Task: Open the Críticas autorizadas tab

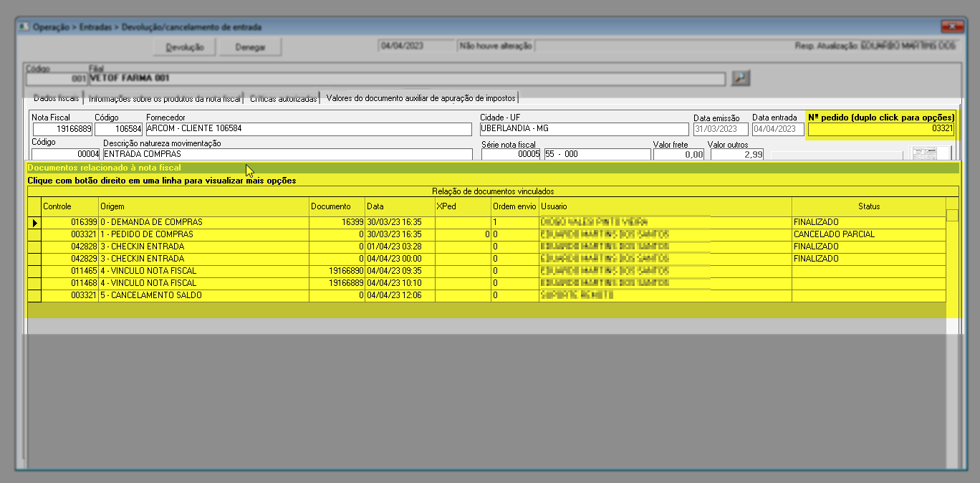Action: pyautogui.click(x=283, y=98)
